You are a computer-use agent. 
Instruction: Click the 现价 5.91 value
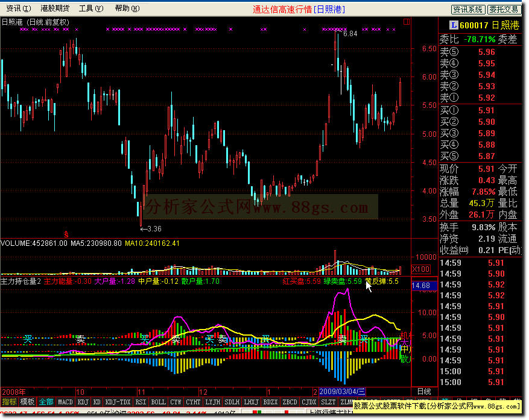[486, 169]
